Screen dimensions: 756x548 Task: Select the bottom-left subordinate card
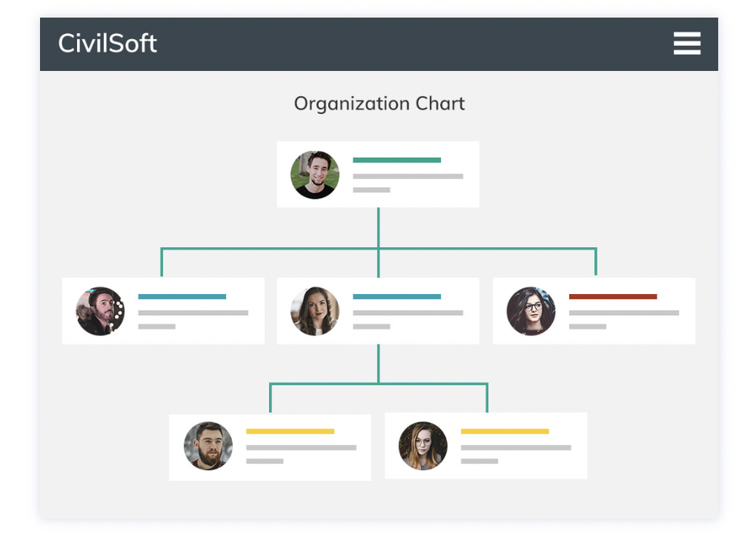pyautogui.click(x=270, y=446)
